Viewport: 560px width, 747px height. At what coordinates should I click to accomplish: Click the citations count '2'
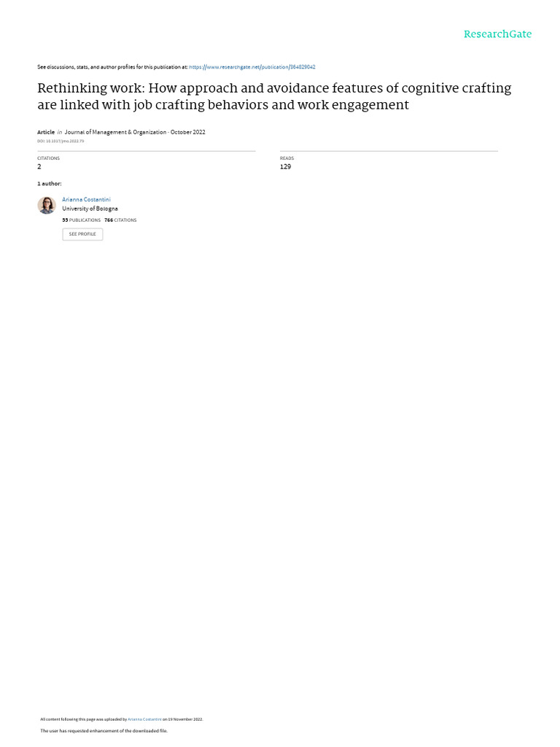pyautogui.click(x=39, y=167)
